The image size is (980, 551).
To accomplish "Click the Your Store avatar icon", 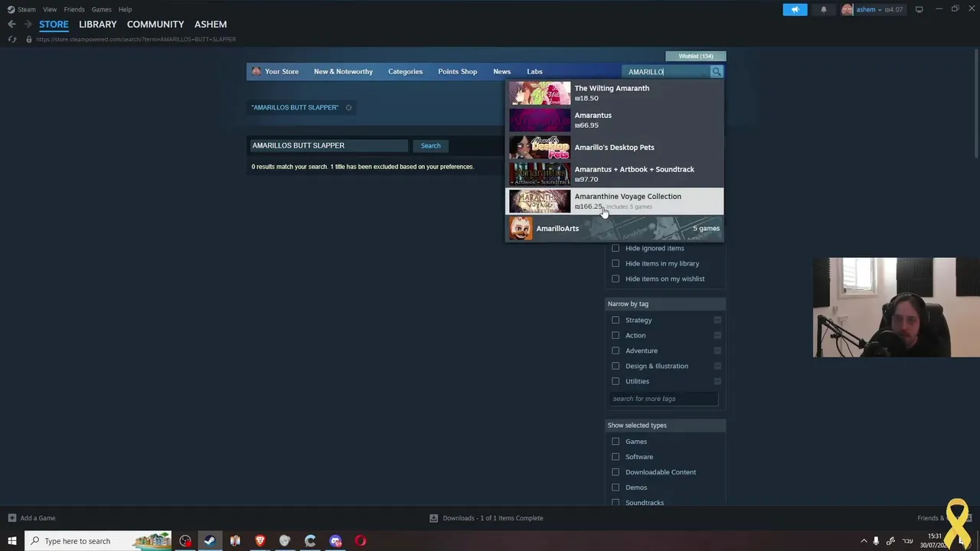I will coord(256,72).
